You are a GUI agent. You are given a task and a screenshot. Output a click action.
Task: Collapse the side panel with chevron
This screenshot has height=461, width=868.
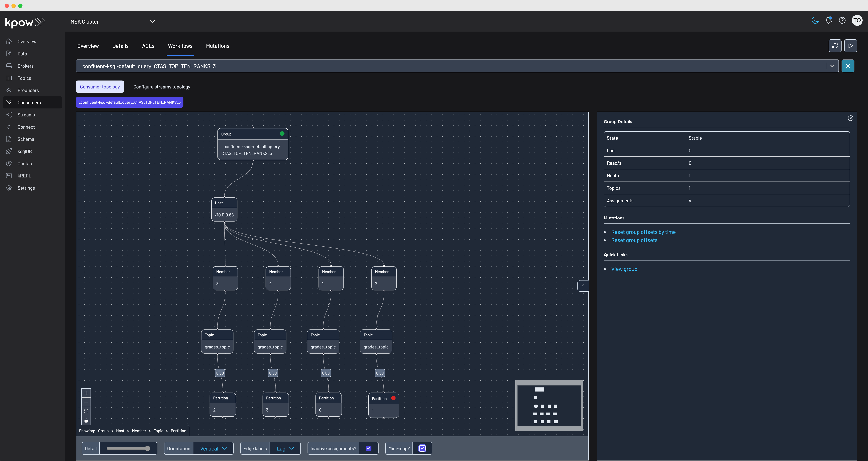pyautogui.click(x=583, y=286)
